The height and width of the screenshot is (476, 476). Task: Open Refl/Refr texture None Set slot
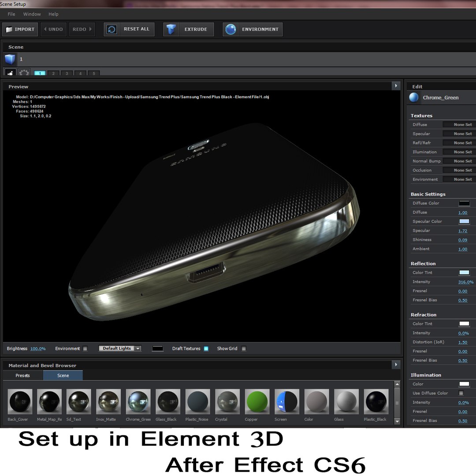tap(459, 143)
